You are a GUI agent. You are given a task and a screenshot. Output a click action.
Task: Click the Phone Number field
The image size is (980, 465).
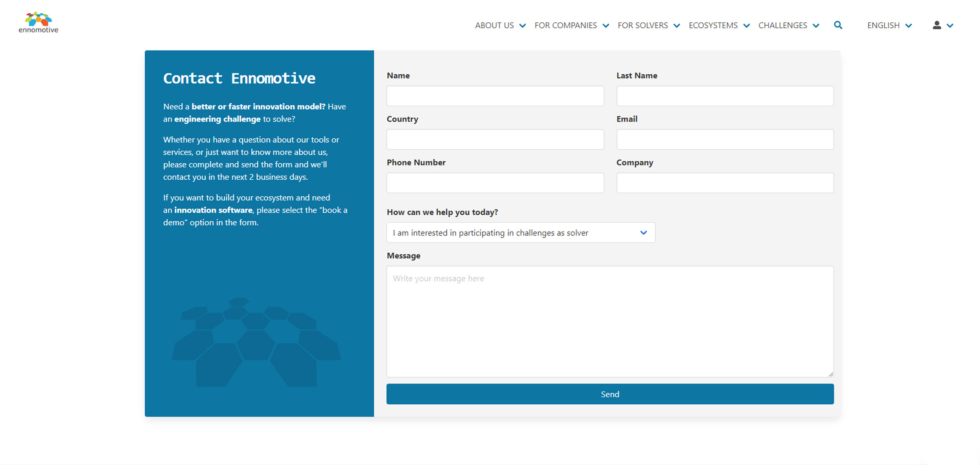pos(495,183)
